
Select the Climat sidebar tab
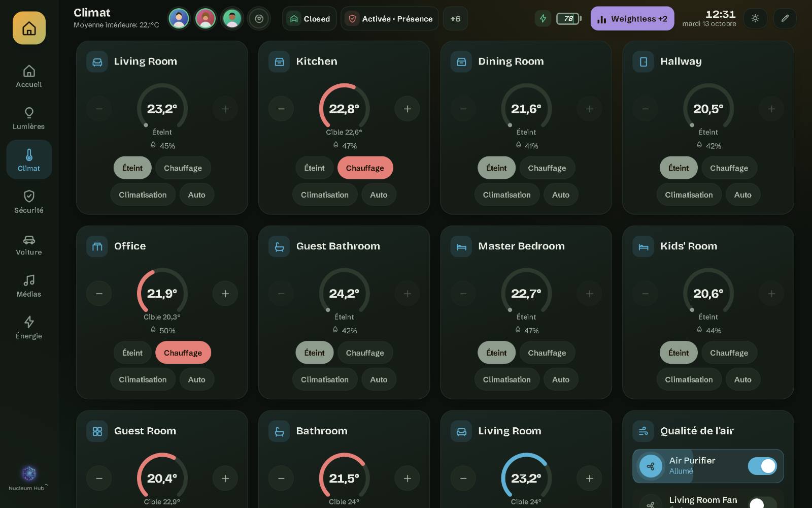(x=29, y=160)
